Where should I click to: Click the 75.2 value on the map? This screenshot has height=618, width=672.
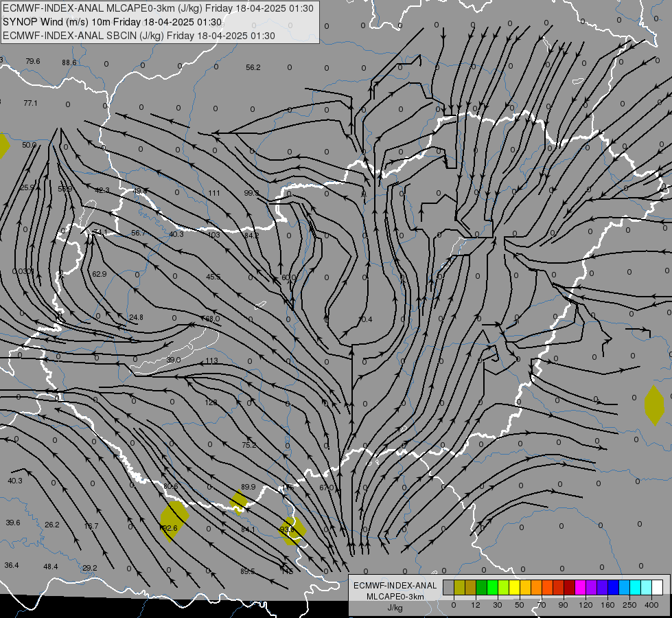[x=248, y=445]
